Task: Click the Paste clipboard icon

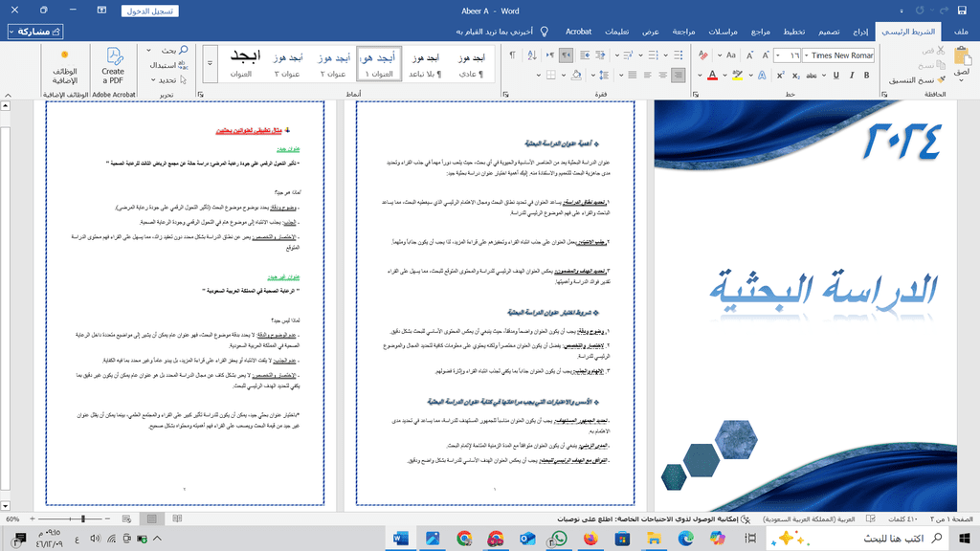Action: (x=963, y=56)
